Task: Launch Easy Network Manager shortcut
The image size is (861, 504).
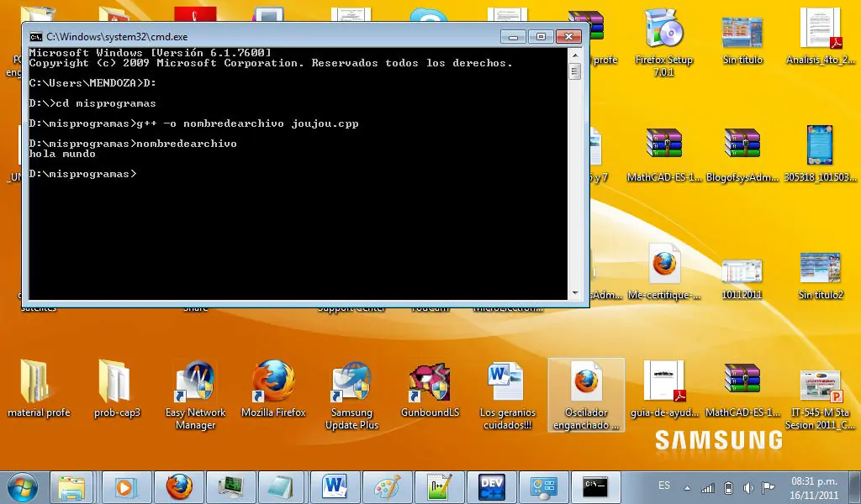Action: 195,395
